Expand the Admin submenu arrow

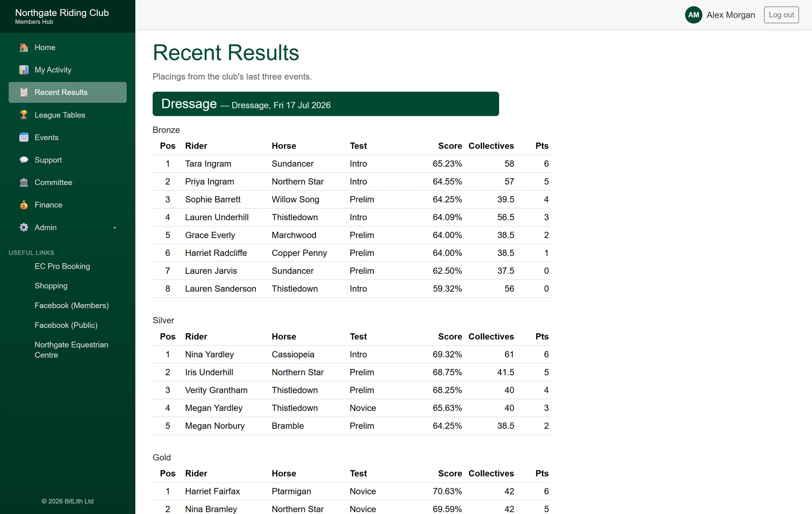[115, 228]
